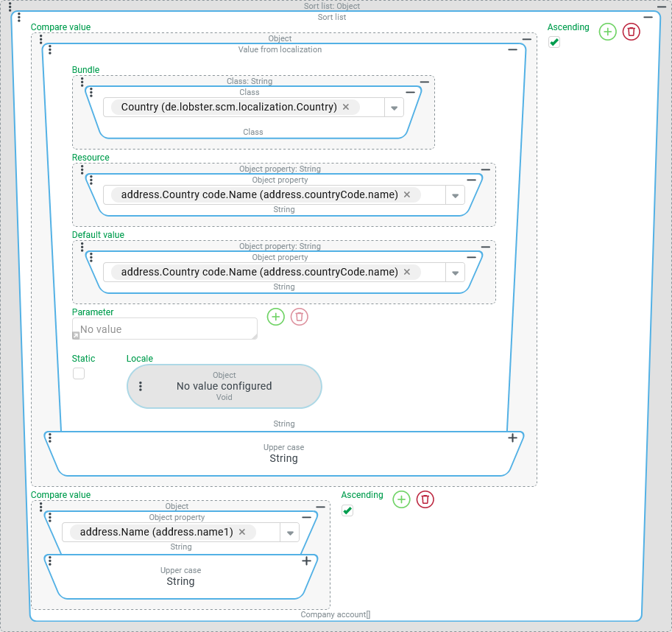
Task: Uncheck Ascending for the second compare value
Action: (348, 510)
